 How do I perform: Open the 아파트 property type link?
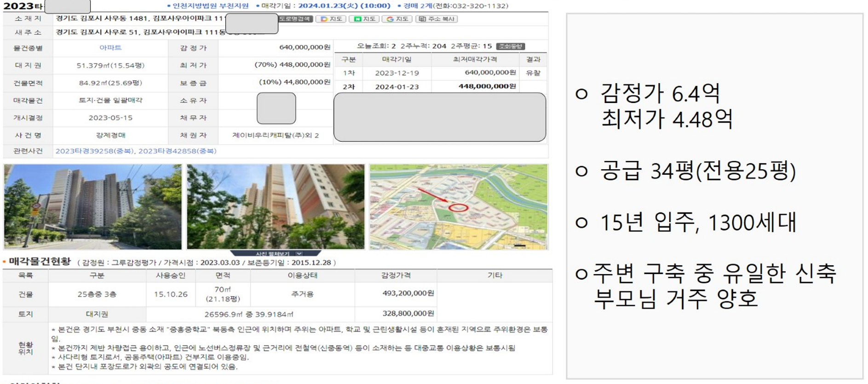pos(110,48)
